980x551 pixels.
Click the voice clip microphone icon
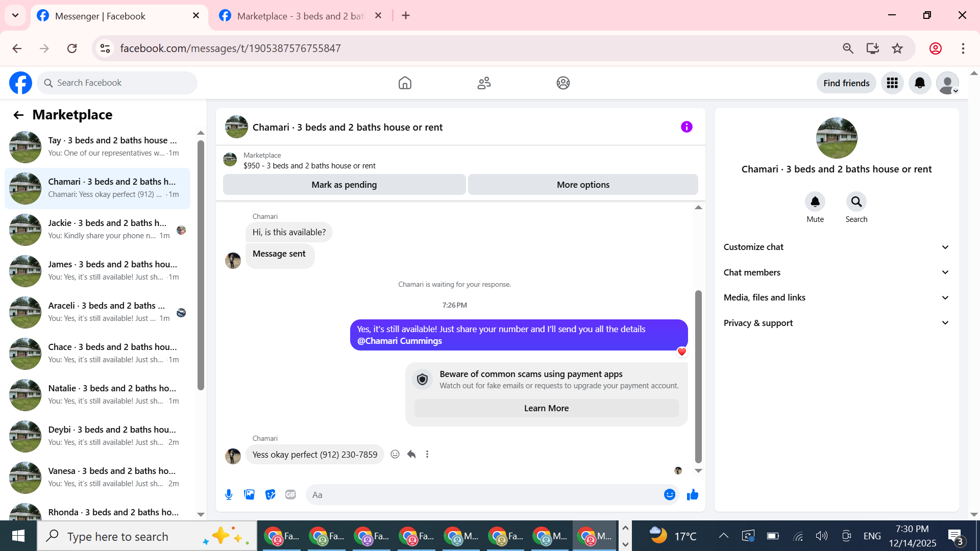(229, 494)
